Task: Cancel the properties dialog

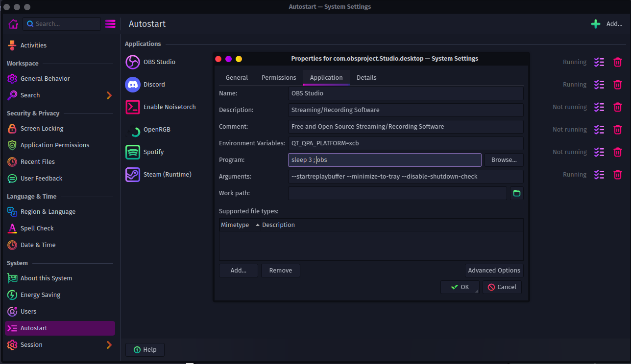Action: point(502,287)
